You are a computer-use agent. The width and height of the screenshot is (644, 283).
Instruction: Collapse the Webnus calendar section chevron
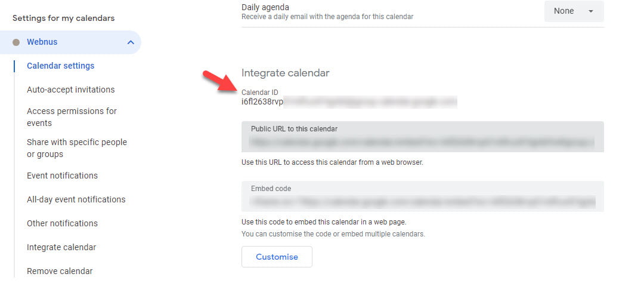click(x=131, y=42)
